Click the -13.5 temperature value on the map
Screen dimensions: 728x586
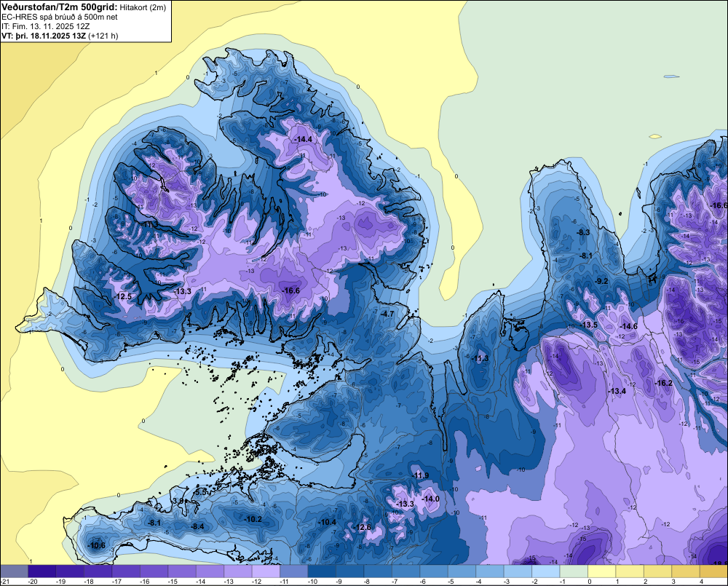point(589,325)
